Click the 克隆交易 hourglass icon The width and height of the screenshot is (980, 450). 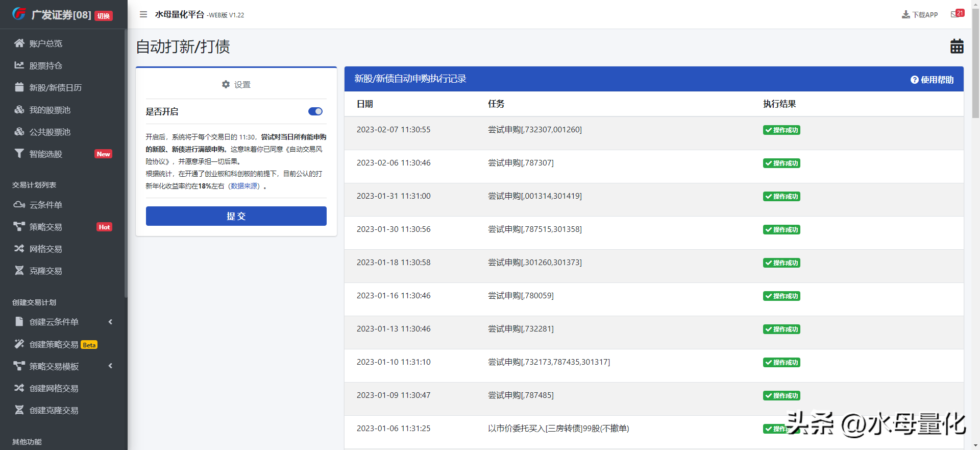[x=19, y=271]
